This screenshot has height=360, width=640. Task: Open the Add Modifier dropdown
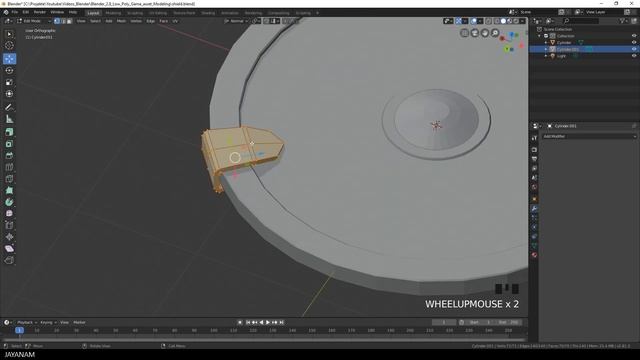(x=589, y=136)
